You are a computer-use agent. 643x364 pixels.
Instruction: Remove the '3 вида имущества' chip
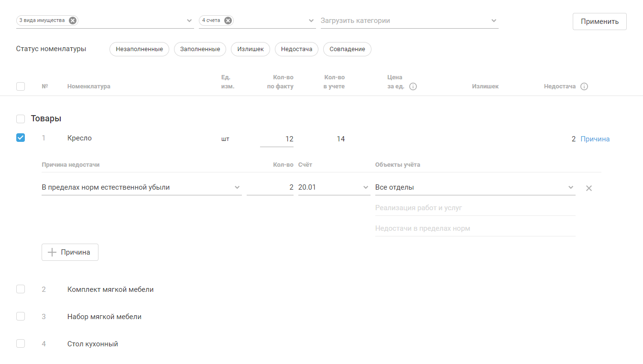click(72, 21)
